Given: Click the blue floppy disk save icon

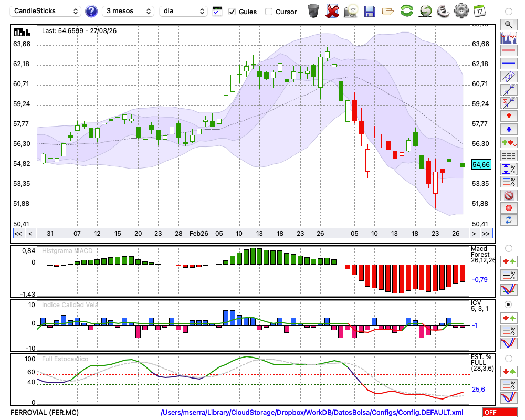Looking at the screenshot, I should pyautogui.click(x=370, y=11).
